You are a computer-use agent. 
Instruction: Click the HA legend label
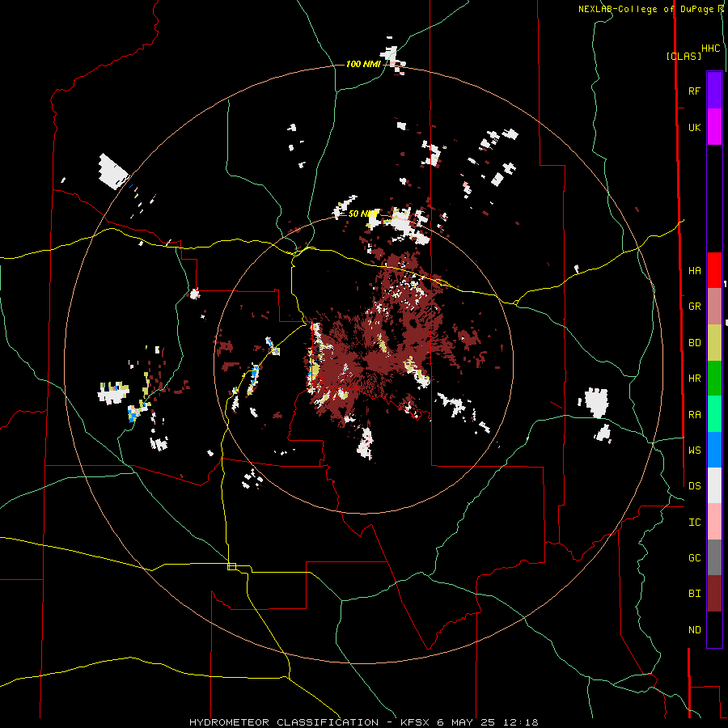coord(694,271)
